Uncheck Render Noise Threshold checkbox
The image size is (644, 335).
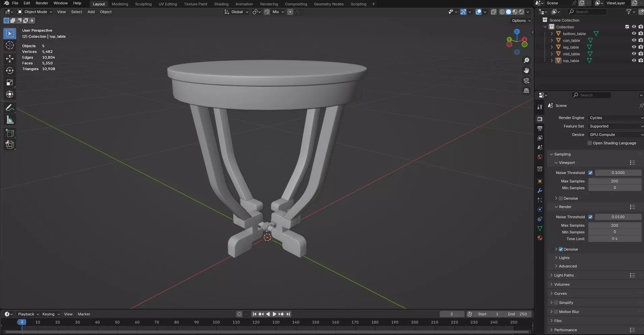click(590, 217)
